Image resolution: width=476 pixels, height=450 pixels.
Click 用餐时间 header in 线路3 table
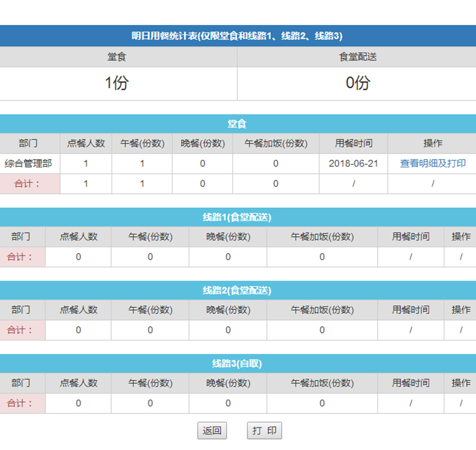[411, 383]
